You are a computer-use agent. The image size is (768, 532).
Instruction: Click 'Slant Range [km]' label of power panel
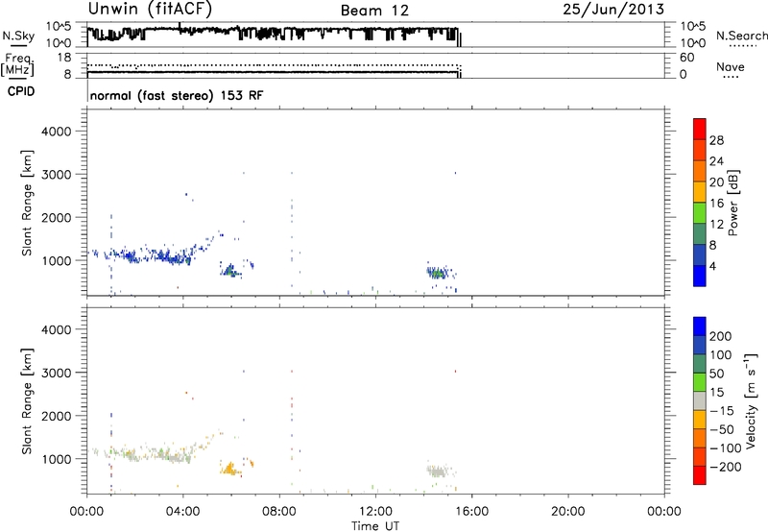tap(27, 203)
